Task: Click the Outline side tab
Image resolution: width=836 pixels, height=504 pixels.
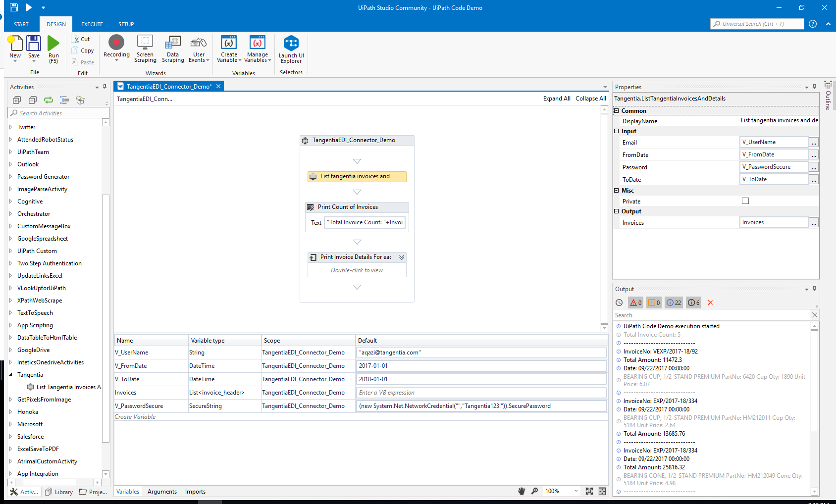Action: (828, 96)
